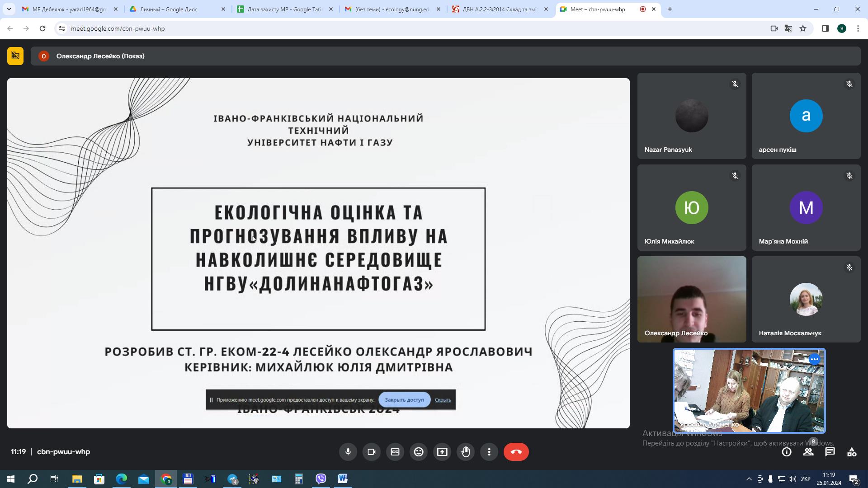Bookmark this page with the star

coord(803,28)
